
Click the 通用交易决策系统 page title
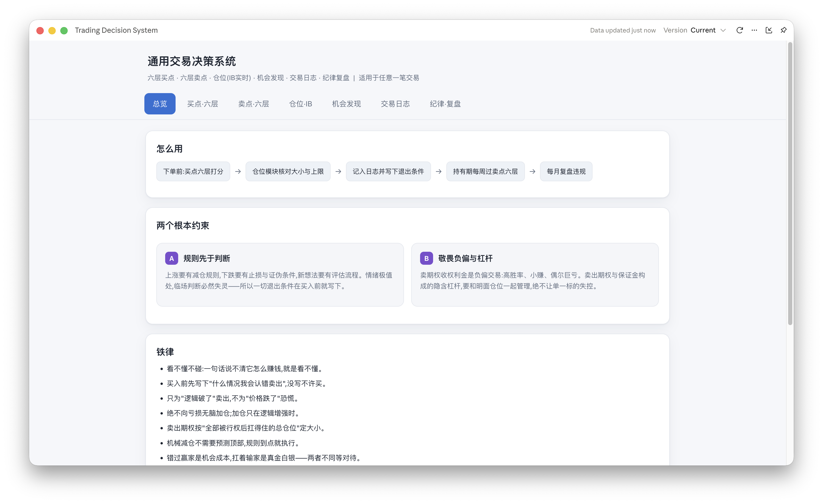click(x=192, y=61)
